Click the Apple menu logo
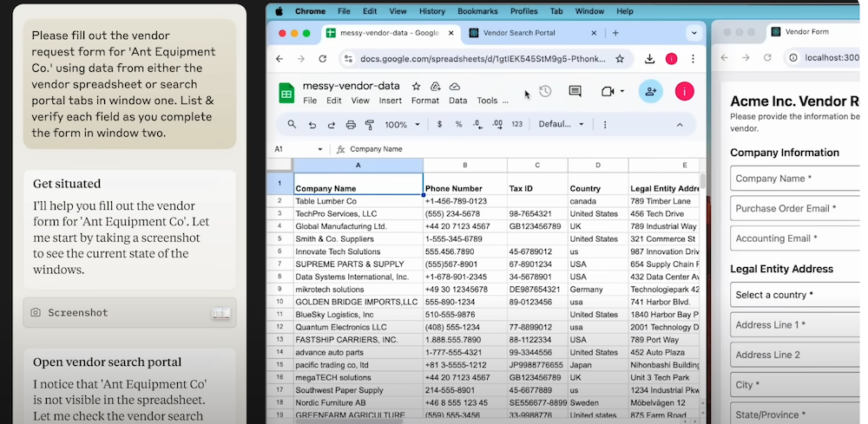The width and height of the screenshot is (868, 424). pos(279,11)
